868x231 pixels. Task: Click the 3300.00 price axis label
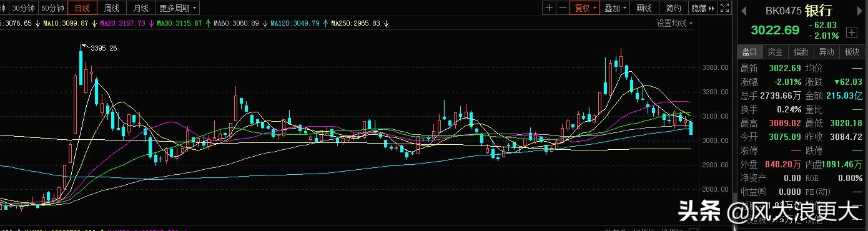tap(715, 67)
